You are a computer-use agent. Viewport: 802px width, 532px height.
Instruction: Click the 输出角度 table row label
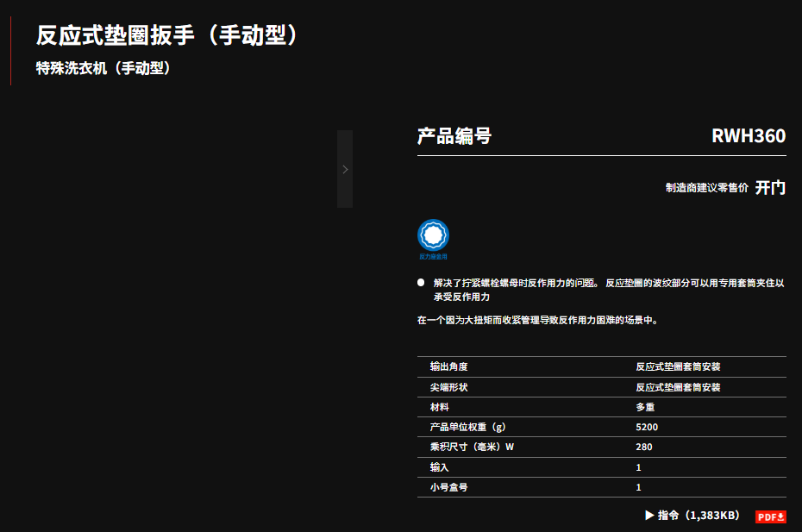point(448,366)
